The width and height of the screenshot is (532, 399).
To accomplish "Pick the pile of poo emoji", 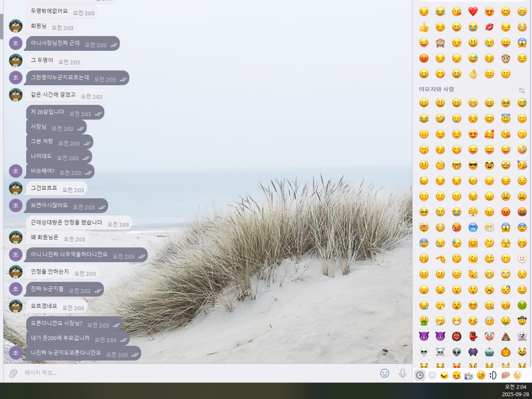I will tap(506, 336).
